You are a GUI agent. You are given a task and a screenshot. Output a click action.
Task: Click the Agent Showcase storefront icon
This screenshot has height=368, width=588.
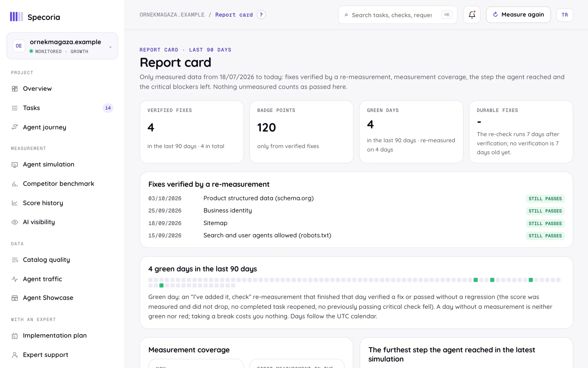[15, 298]
